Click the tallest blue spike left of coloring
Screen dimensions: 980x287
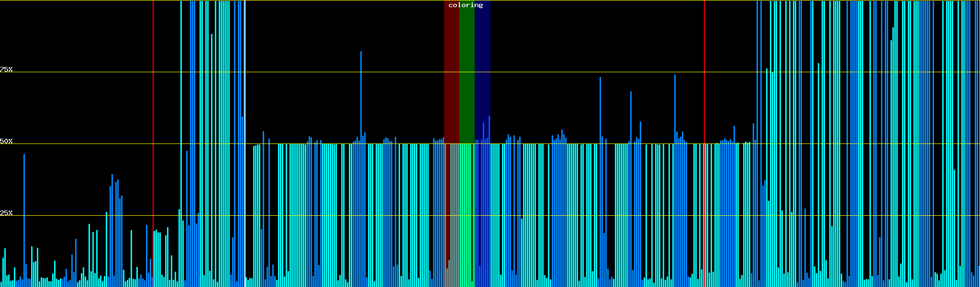tap(361, 96)
